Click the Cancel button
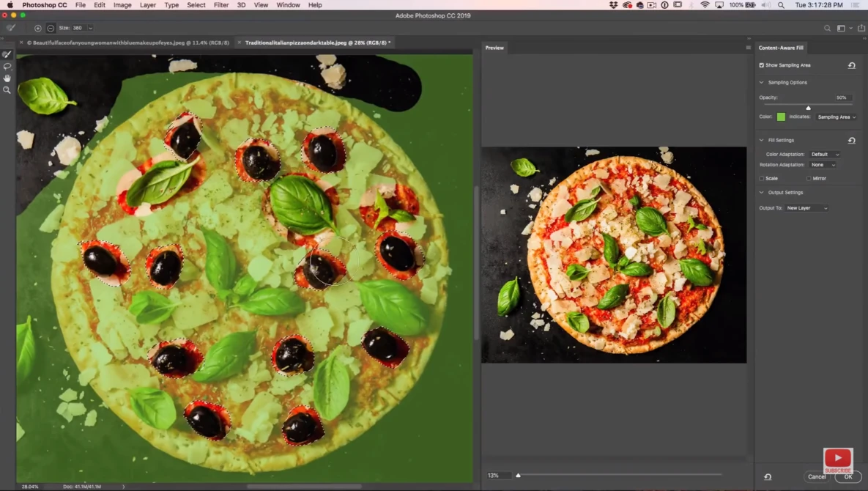 point(817,476)
